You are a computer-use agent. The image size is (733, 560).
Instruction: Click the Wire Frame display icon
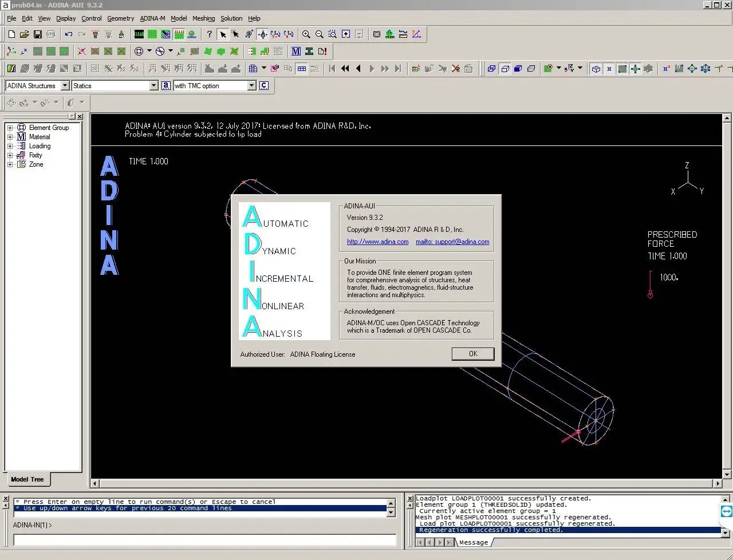491,69
